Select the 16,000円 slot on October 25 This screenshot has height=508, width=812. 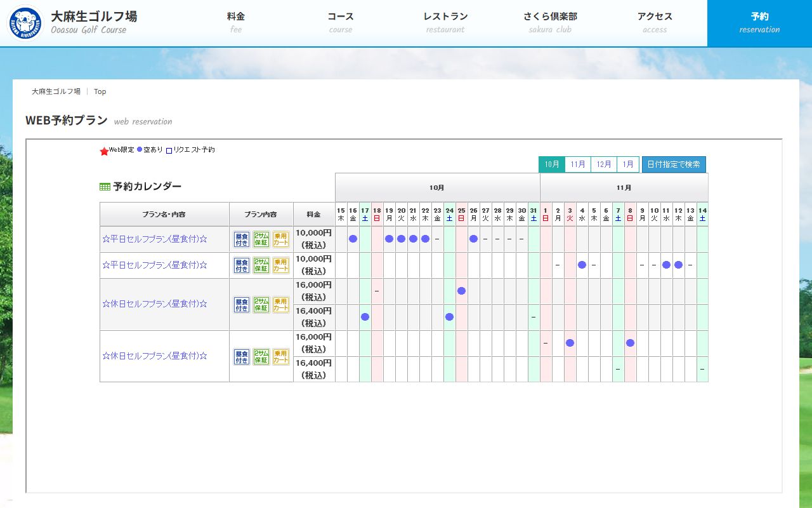point(461,291)
